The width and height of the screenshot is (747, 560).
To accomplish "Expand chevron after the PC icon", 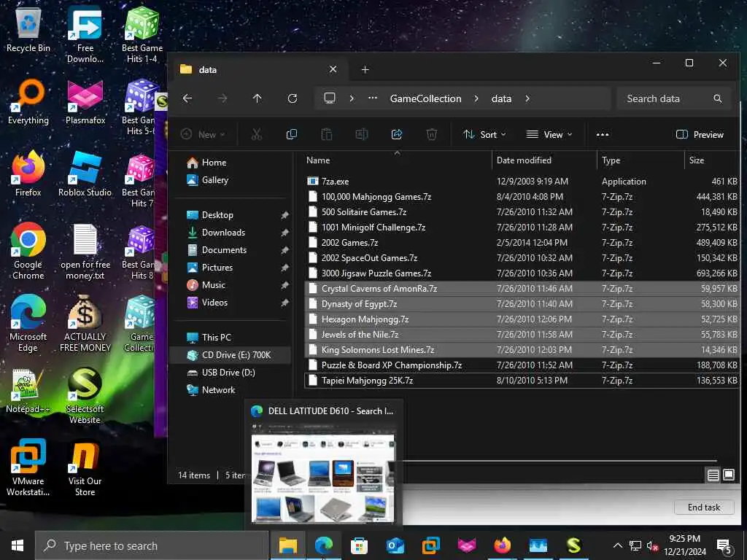I will pyautogui.click(x=352, y=98).
